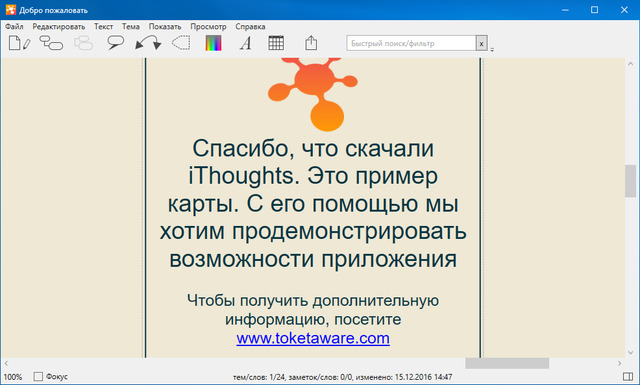Open font style with the A icon
Image resolution: width=640 pixels, height=385 pixels.
[x=246, y=43]
